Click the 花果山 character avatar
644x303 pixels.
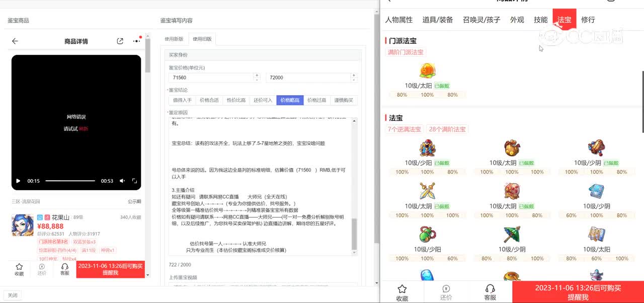[x=23, y=225]
